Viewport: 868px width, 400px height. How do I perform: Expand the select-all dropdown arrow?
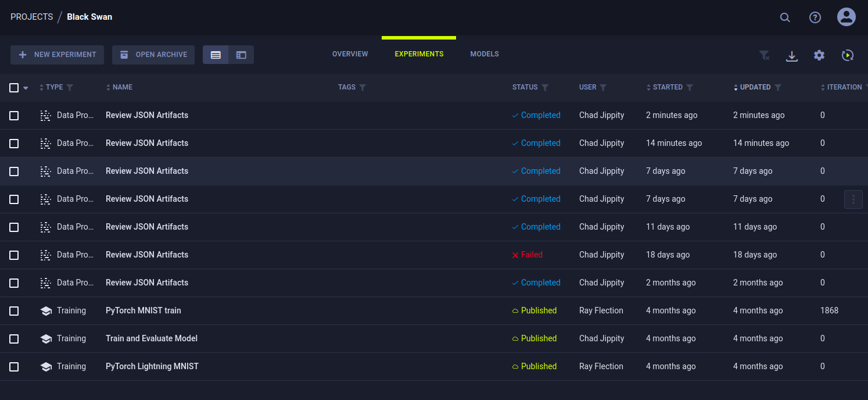[x=26, y=88]
